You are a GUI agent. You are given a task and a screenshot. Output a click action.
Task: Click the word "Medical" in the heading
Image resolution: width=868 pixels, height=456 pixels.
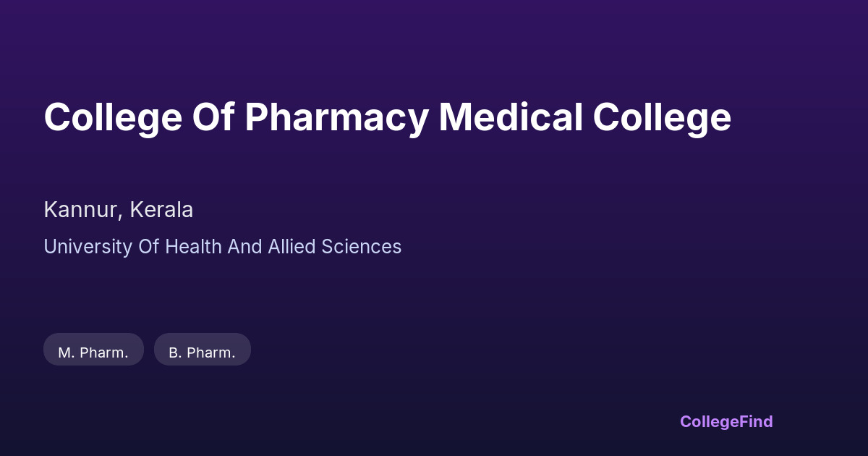coord(511,117)
